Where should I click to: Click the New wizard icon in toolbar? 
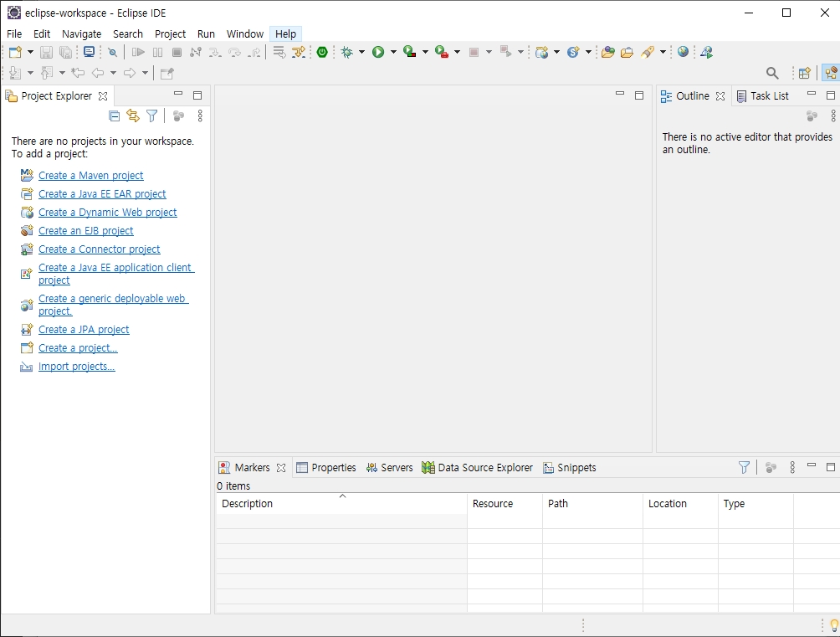[15, 52]
